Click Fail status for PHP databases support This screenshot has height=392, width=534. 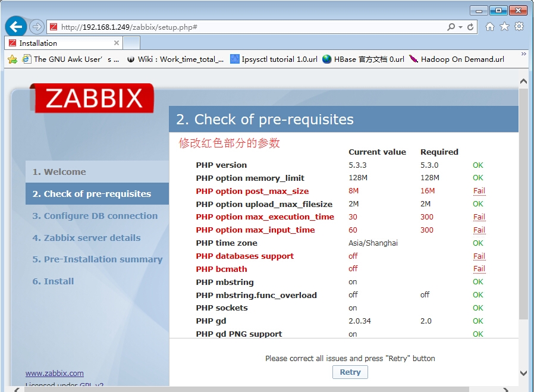coord(479,256)
